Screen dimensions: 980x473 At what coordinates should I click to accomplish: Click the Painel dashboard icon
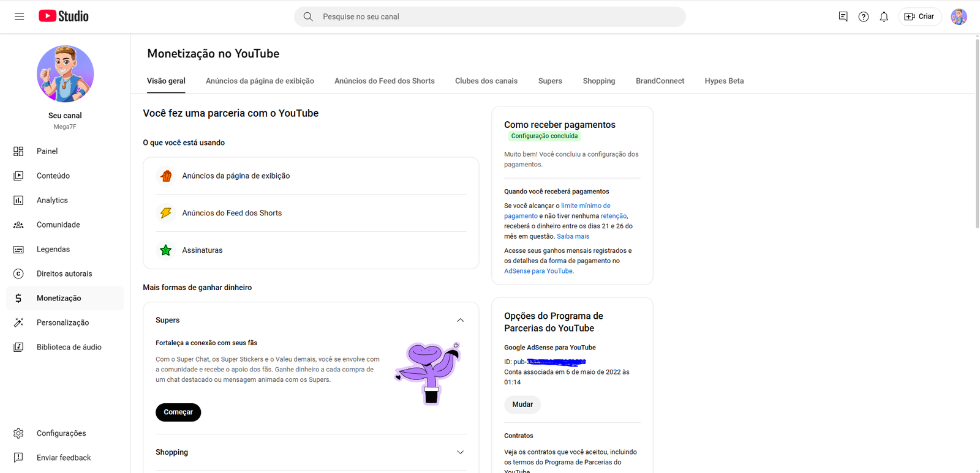(x=18, y=151)
